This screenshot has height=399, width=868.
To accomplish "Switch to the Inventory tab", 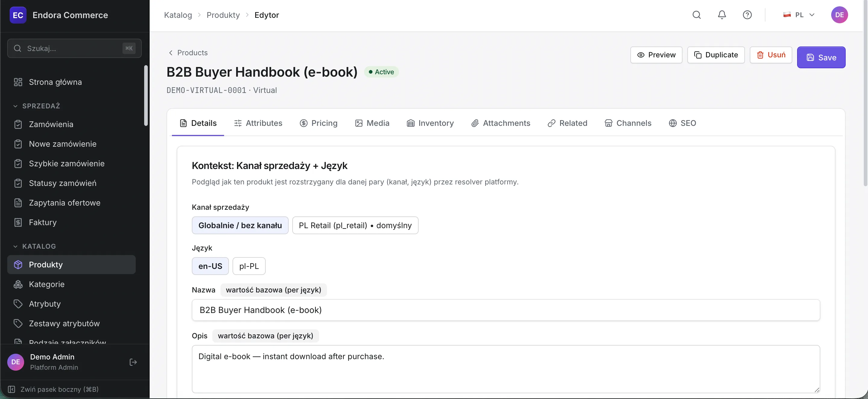I will pos(430,123).
